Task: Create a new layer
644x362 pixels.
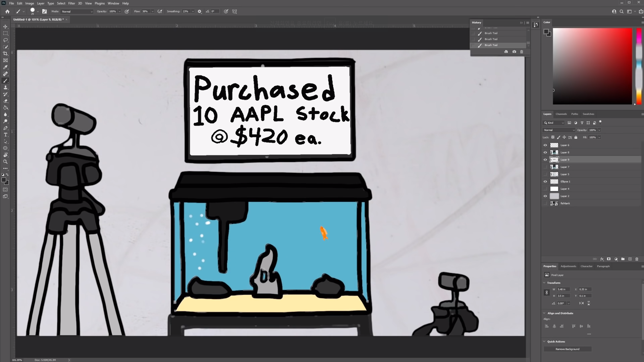Action: (x=630, y=259)
